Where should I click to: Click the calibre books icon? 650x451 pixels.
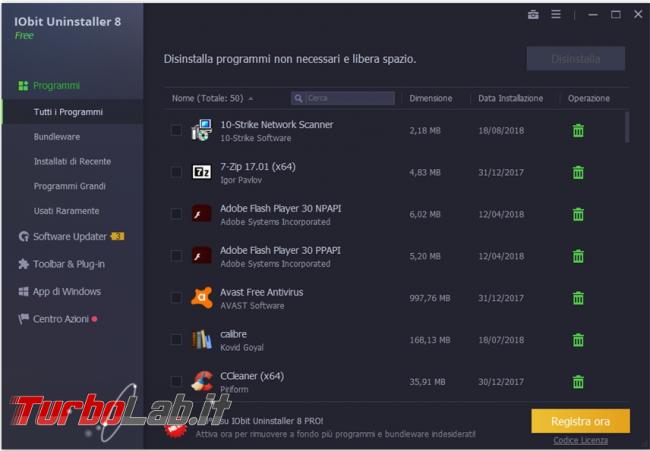(202, 339)
